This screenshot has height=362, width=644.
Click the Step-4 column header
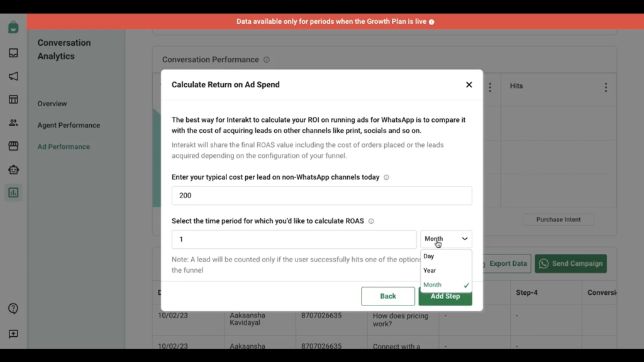(527, 293)
